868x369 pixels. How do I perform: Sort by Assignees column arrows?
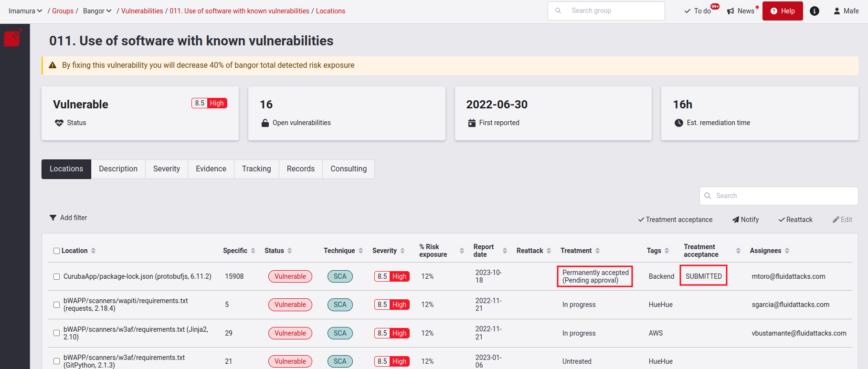(x=787, y=251)
